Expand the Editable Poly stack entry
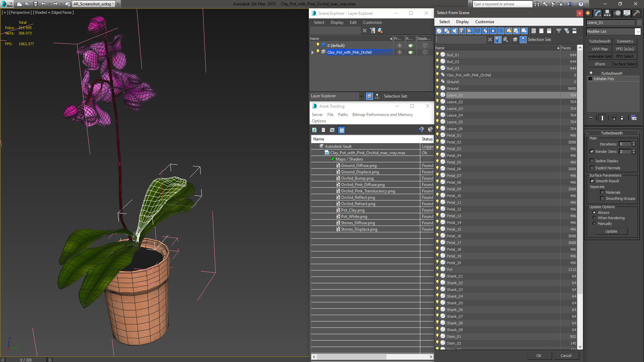 (x=590, y=79)
